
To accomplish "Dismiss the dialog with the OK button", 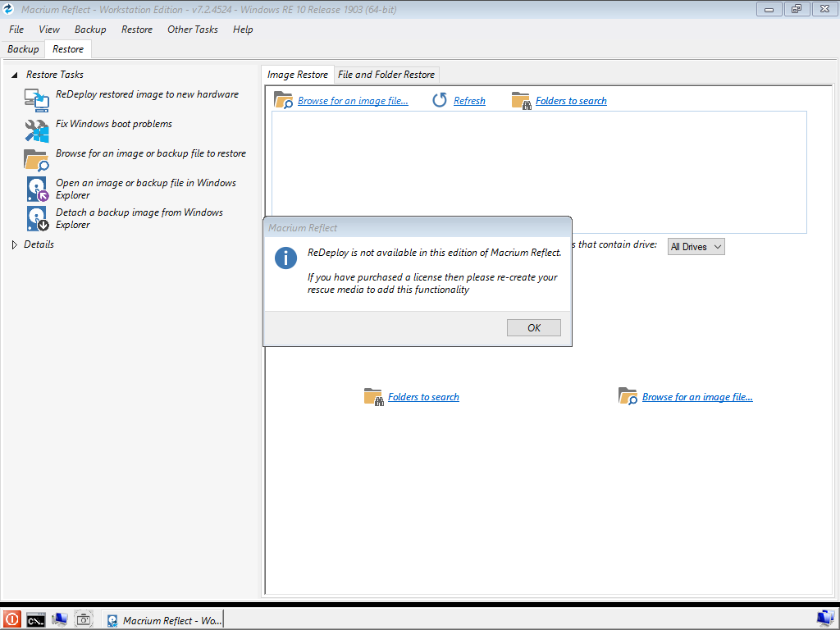I will [533, 328].
